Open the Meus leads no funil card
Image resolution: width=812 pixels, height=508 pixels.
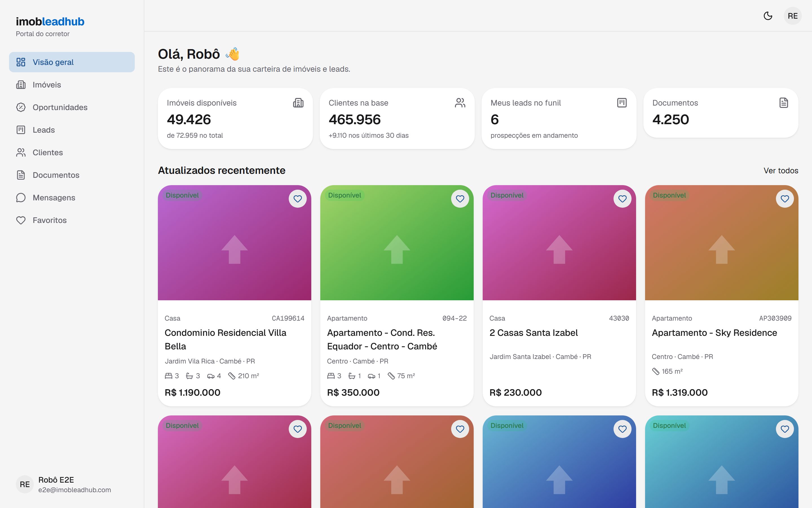[559, 118]
